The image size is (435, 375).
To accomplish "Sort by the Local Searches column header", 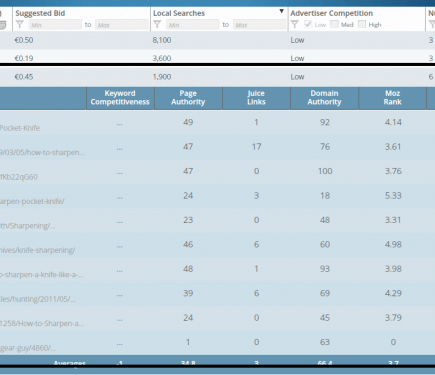I will coord(179,13).
